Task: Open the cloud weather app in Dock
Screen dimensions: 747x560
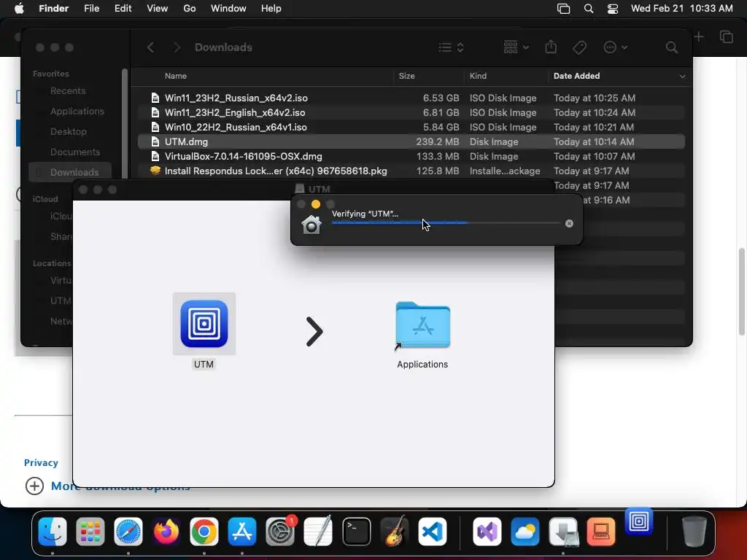Action: pyautogui.click(x=525, y=532)
